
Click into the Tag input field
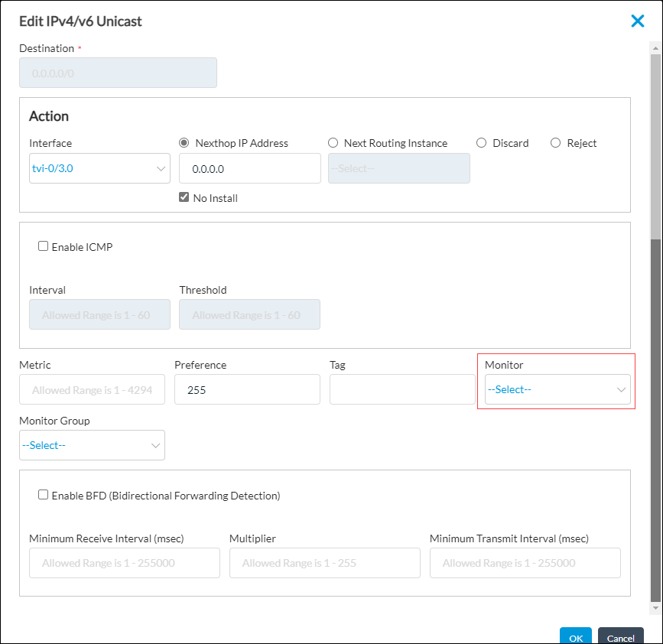(401, 389)
